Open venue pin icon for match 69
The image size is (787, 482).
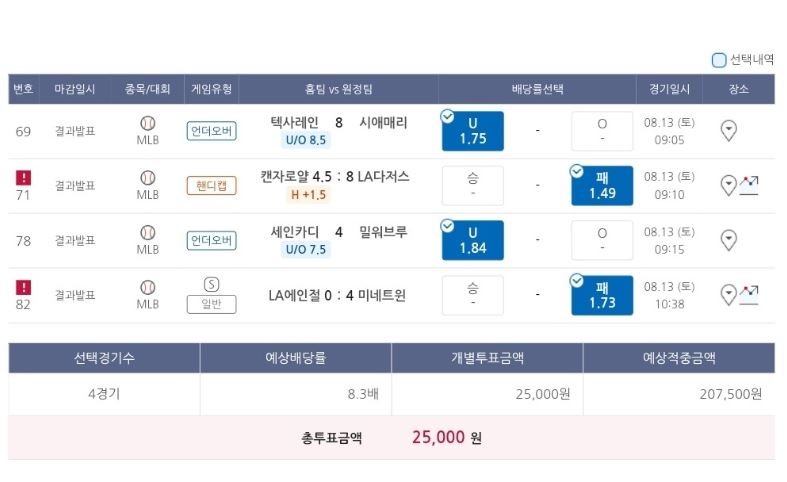tap(728, 131)
